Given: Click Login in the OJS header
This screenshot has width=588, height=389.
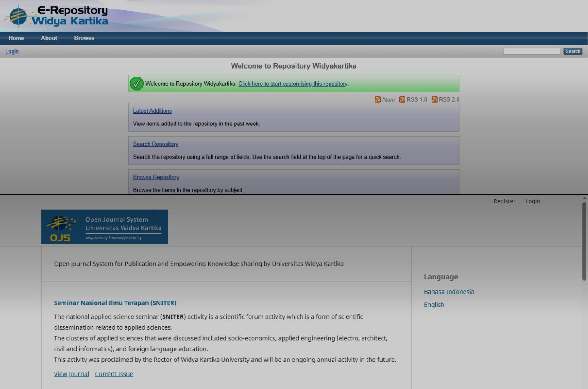Looking at the screenshot, I should pyautogui.click(x=533, y=201).
